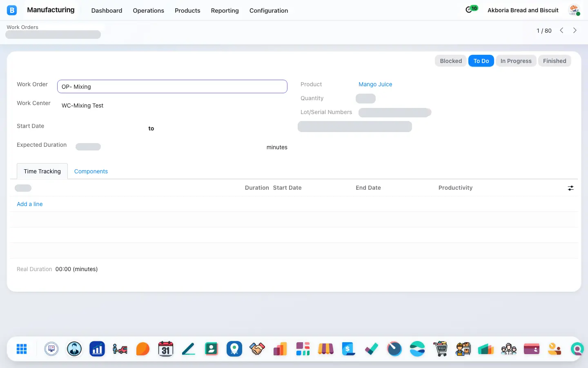Set status to In Progress
Screen dimensions: 588x368
516,61
